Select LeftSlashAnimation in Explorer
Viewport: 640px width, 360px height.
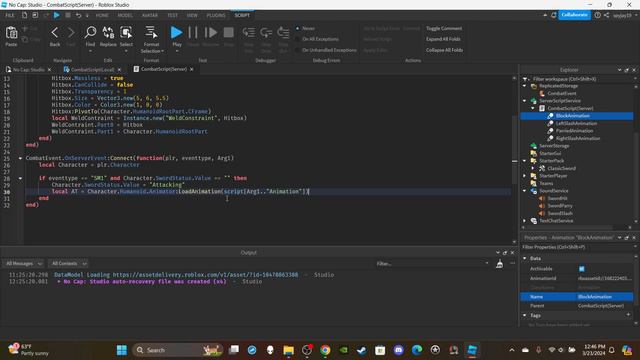[576, 123]
